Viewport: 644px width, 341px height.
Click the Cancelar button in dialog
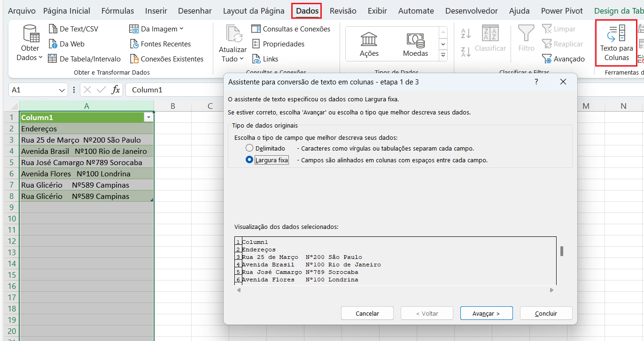click(367, 313)
